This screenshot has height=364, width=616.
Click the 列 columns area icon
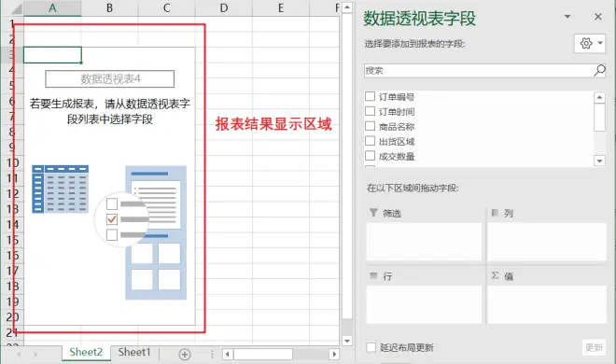tap(495, 213)
